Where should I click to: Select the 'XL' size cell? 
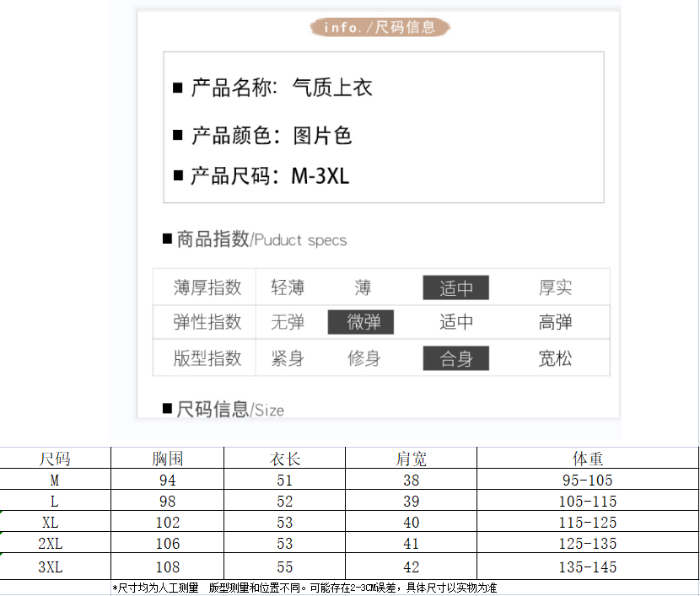pos(55,522)
